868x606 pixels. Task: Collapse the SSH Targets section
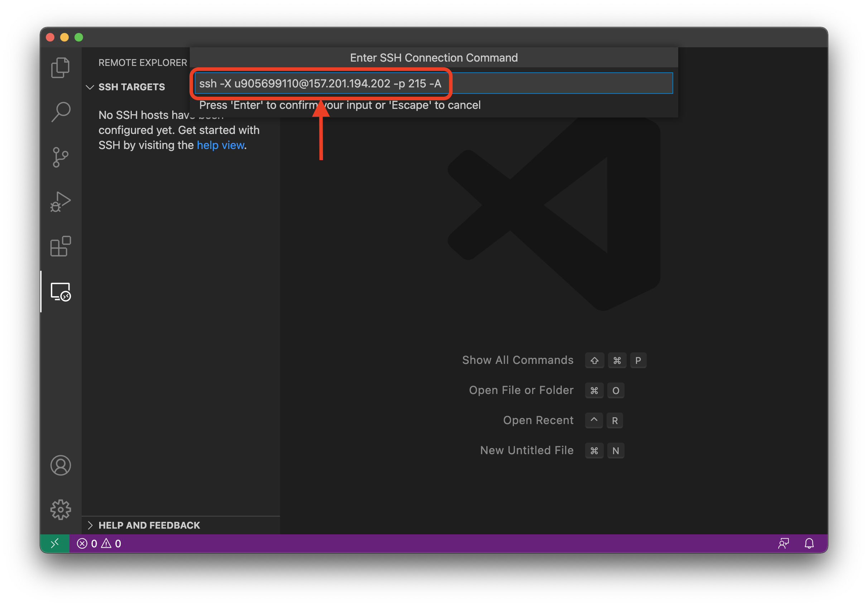(x=90, y=87)
